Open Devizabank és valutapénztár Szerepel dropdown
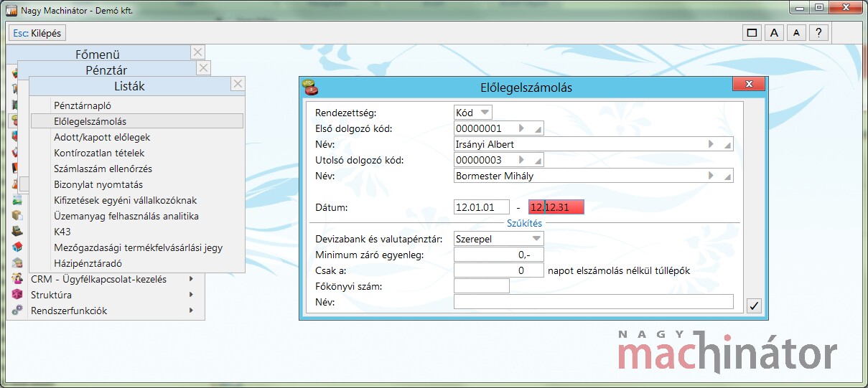The image size is (868, 388). tap(499, 239)
